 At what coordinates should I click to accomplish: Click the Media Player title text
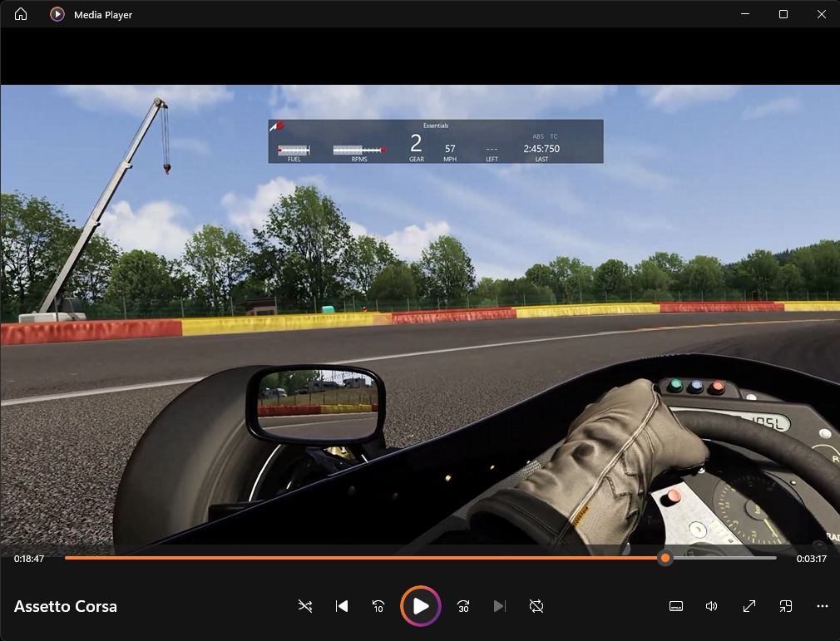click(103, 15)
